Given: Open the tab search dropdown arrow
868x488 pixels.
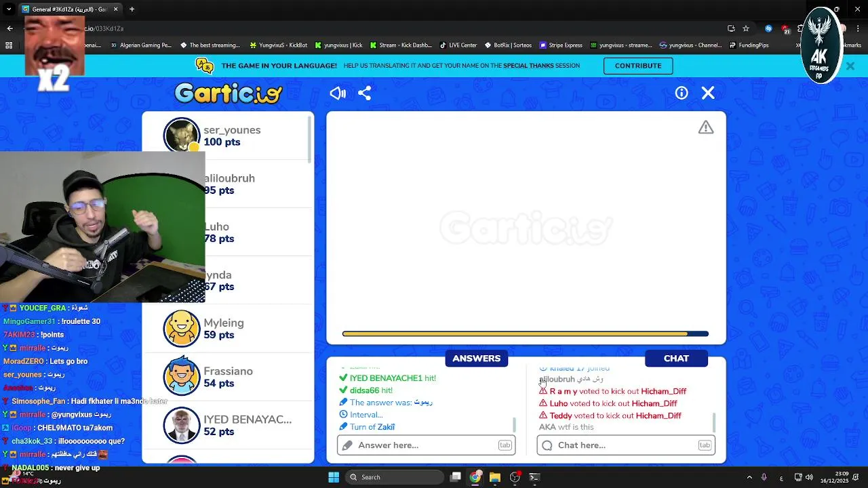Looking at the screenshot, I should [9, 9].
